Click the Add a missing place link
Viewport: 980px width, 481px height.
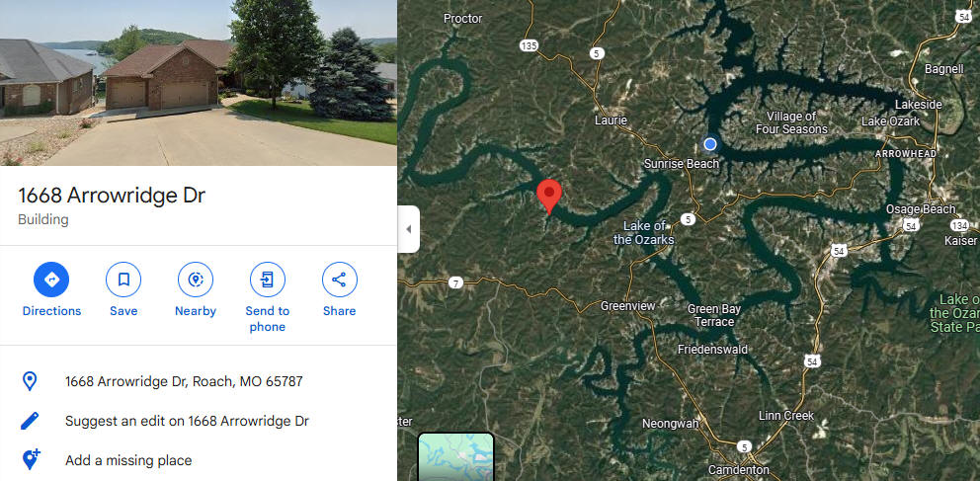[x=128, y=460]
